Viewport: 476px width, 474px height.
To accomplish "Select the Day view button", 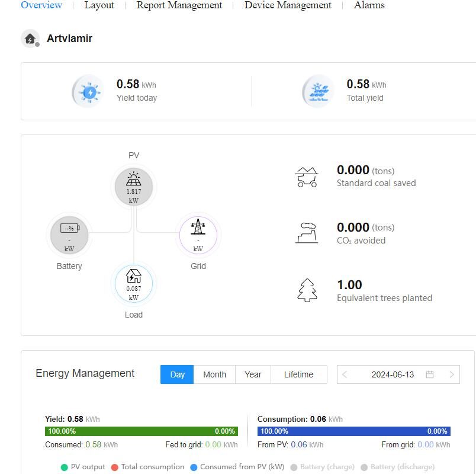I will (176, 374).
